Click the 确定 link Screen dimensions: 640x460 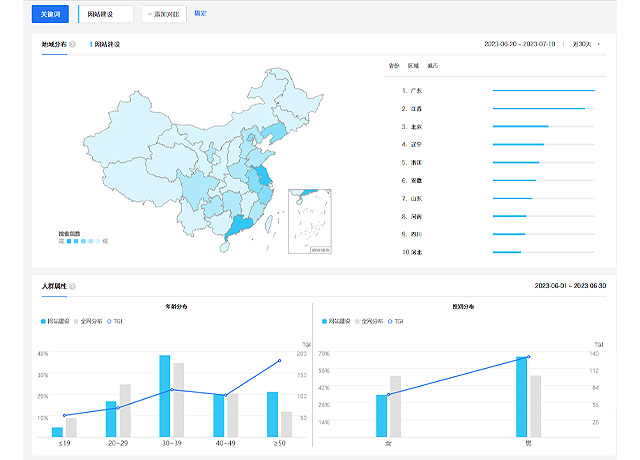point(201,14)
